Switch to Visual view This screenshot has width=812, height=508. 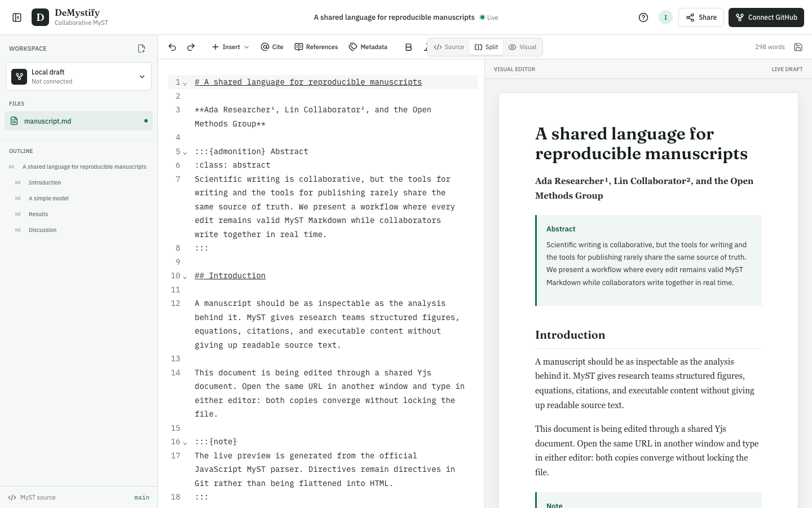522,47
